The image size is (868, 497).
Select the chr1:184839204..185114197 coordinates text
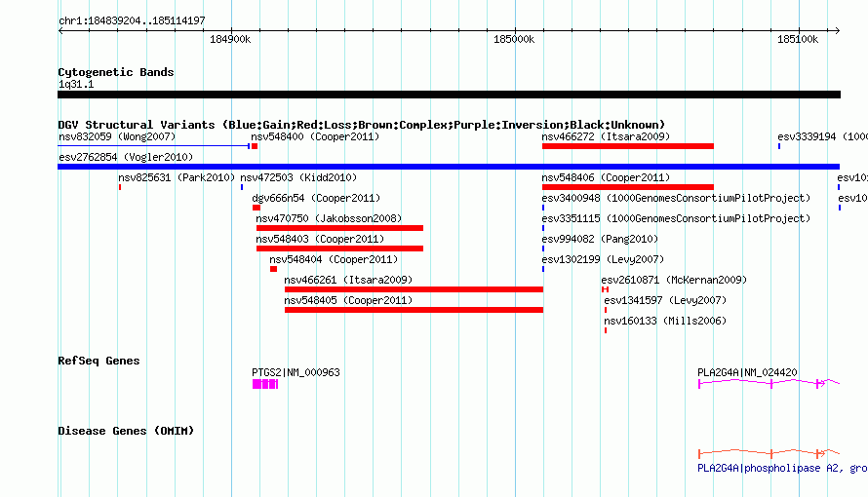click(132, 20)
